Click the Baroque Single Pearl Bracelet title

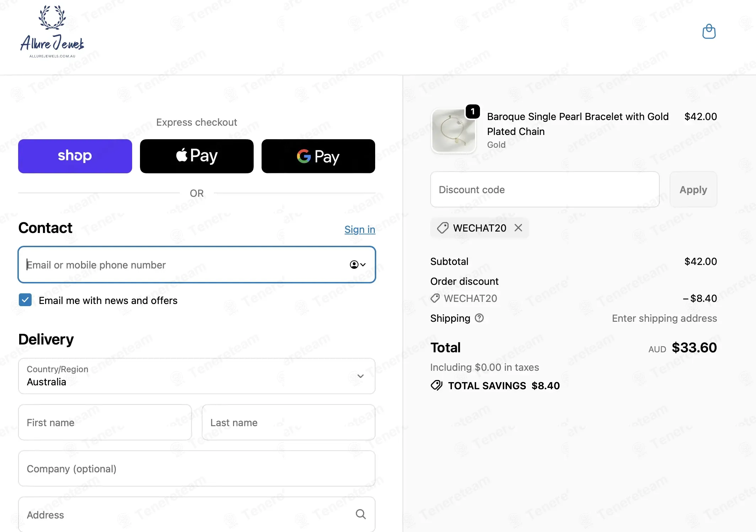[x=578, y=124]
